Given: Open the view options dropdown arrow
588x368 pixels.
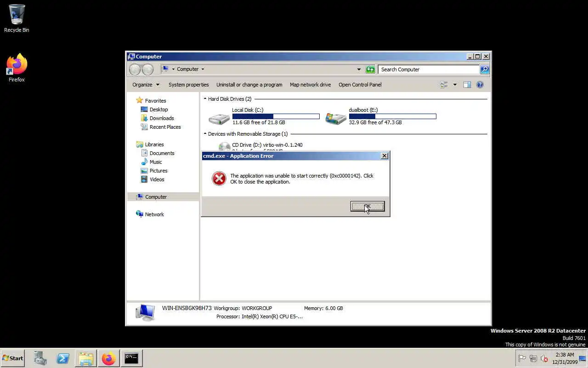Looking at the screenshot, I should click(455, 85).
